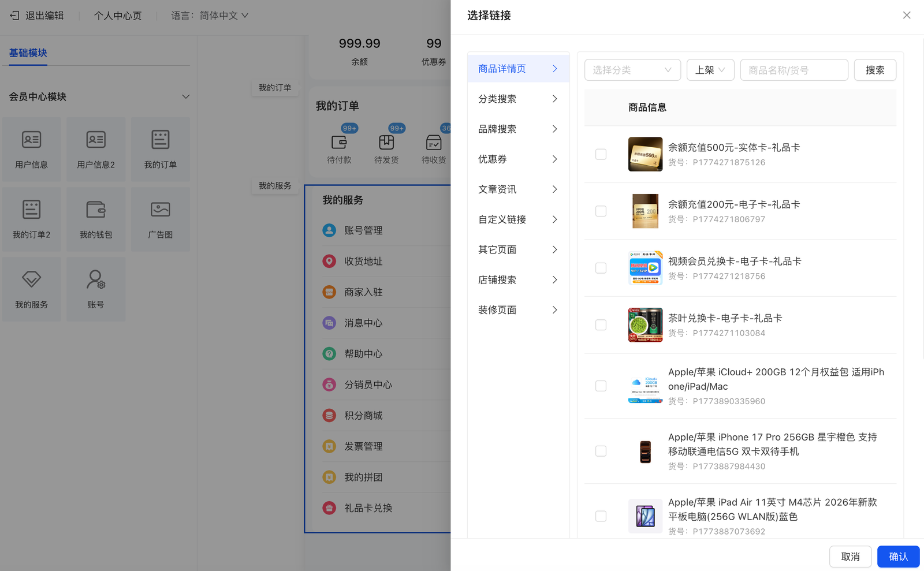924x571 pixels.
Task: Click the 视频会员兑换卡 product thumbnail
Action: click(645, 268)
